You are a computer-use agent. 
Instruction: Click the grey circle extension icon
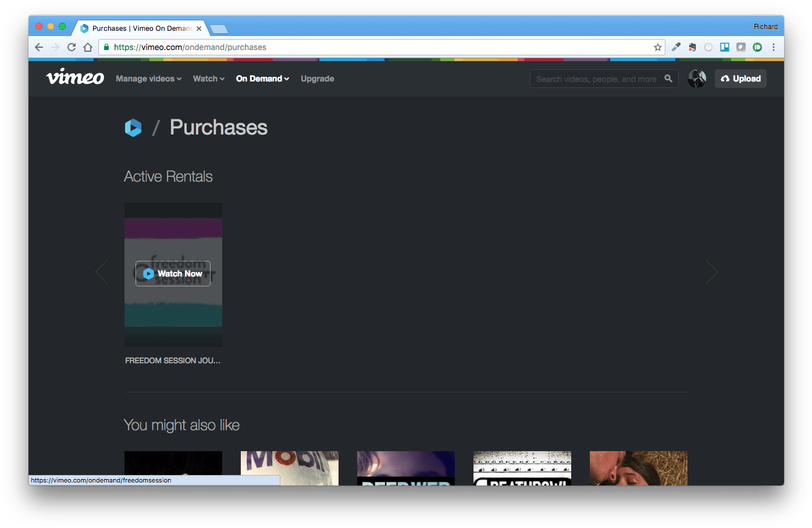[x=708, y=47]
